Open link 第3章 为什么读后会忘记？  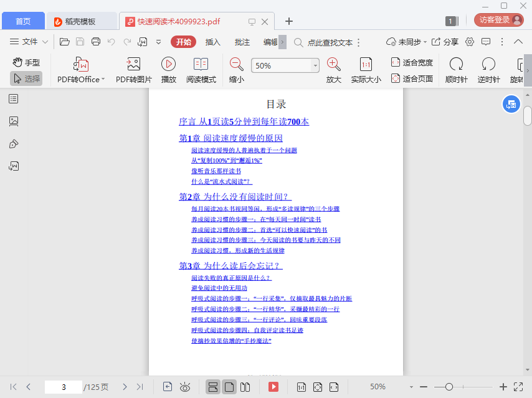coord(230,265)
